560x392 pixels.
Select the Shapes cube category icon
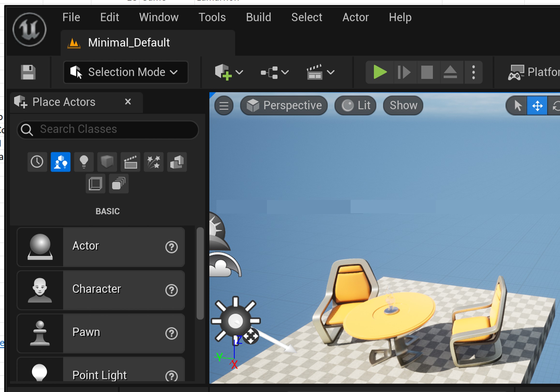click(x=107, y=162)
